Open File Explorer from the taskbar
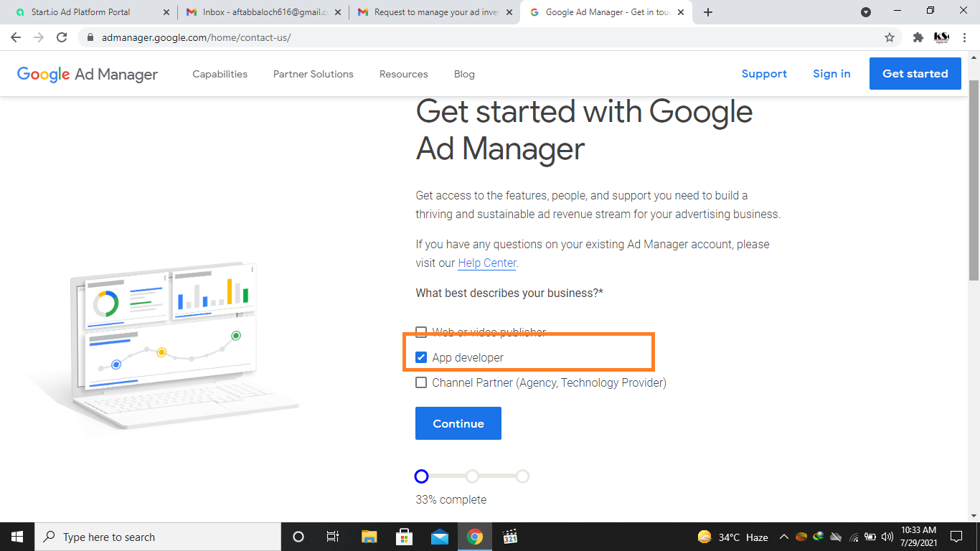 369,537
